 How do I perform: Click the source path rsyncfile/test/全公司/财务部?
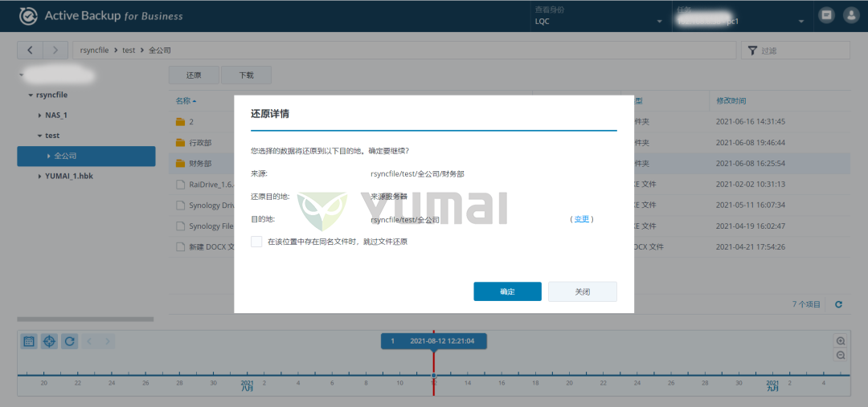pyautogui.click(x=417, y=173)
